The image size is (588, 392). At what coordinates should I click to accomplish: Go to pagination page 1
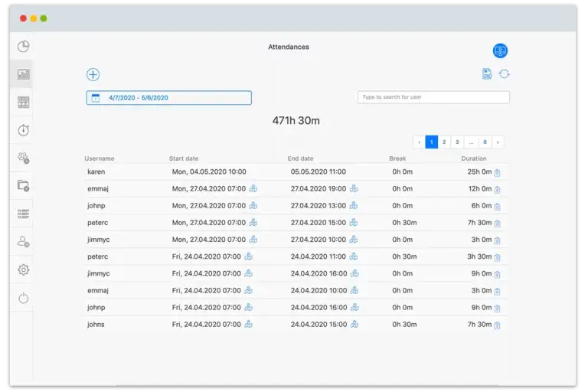tap(432, 142)
